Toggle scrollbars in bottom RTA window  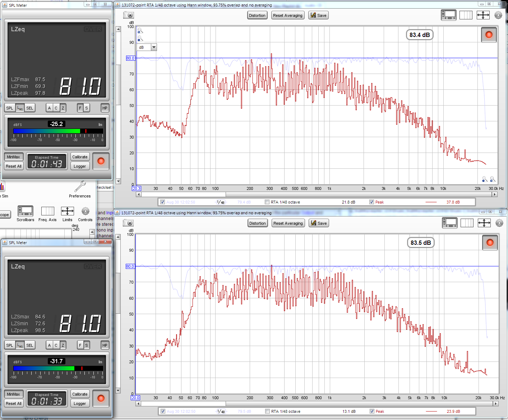450,223
